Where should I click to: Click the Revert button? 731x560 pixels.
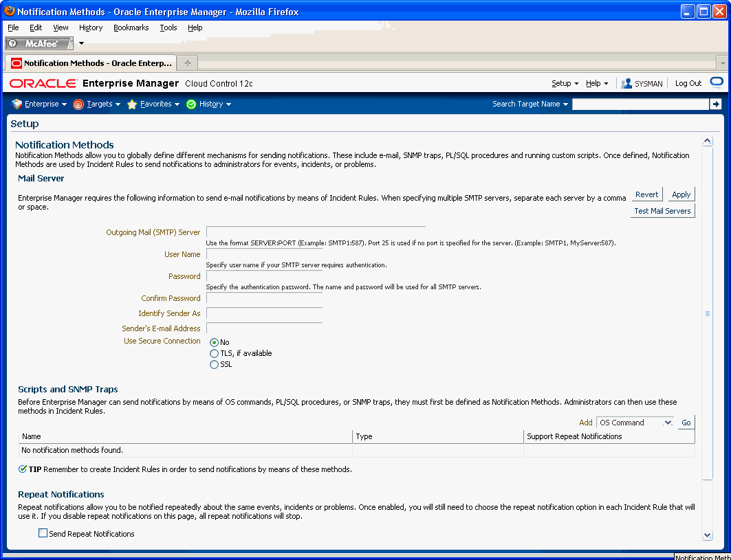[x=646, y=194]
